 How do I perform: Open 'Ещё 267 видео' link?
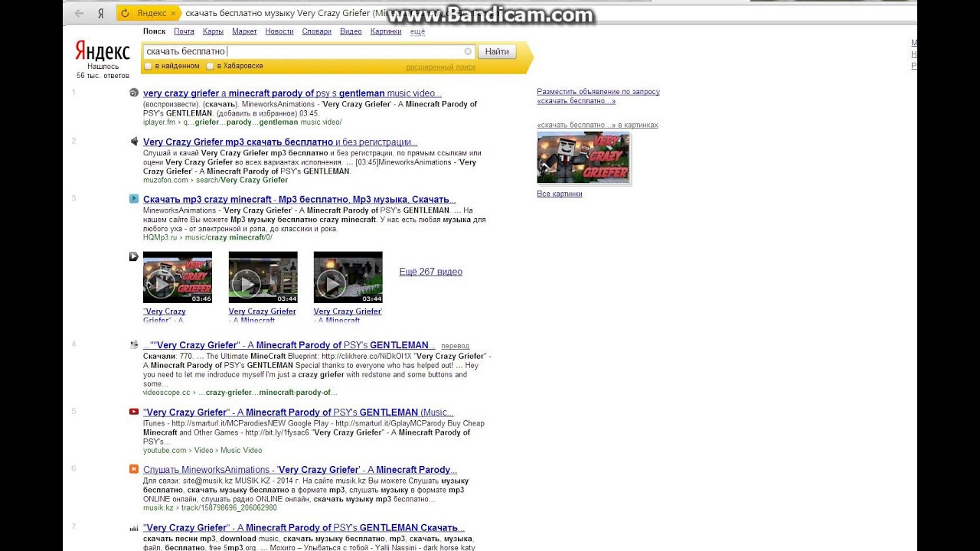pos(431,272)
